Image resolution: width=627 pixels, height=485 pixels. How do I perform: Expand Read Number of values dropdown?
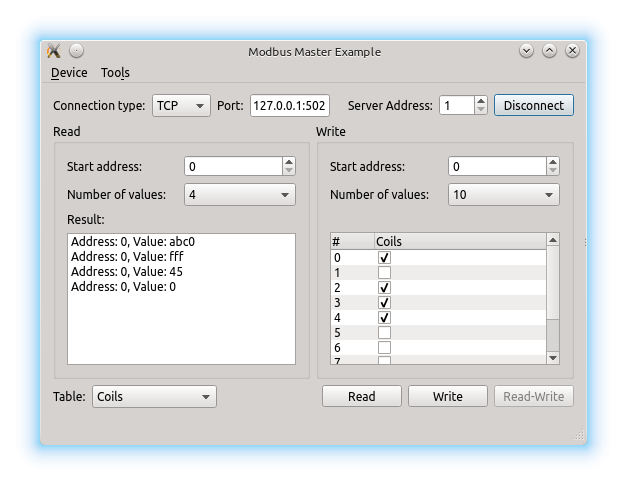point(240,195)
